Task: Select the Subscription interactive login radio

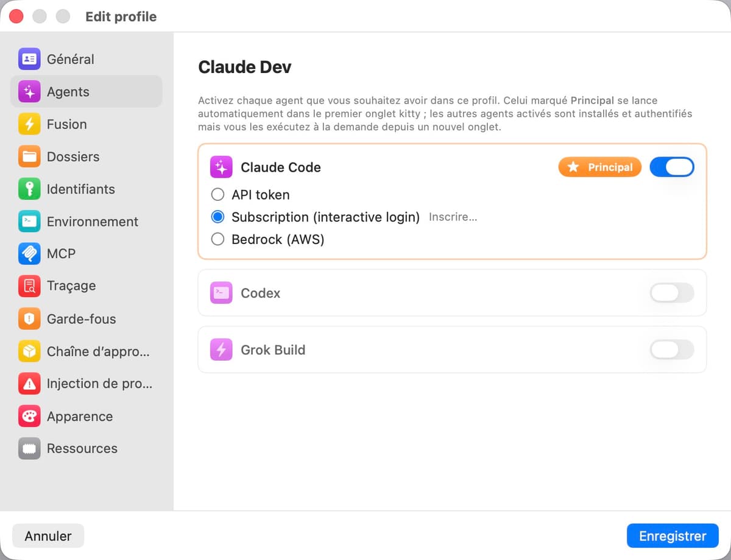Action: click(x=217, y=217)
